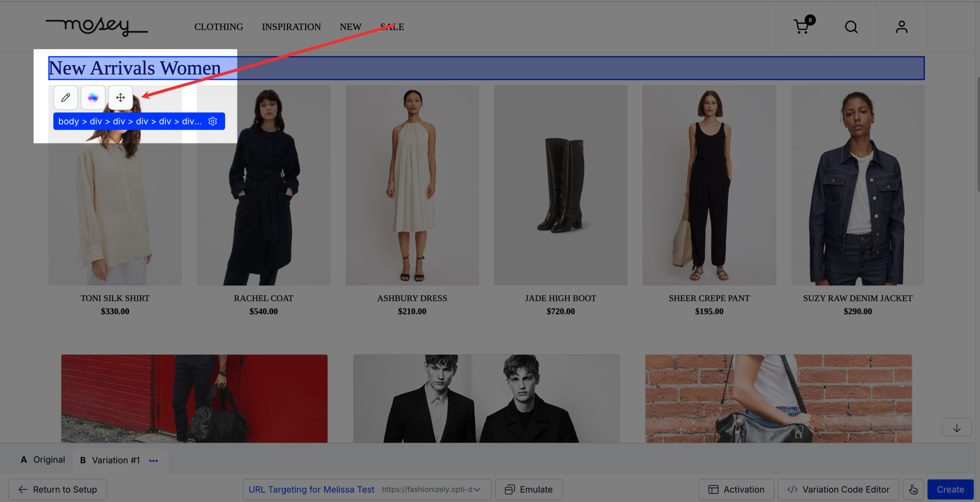Click the Jade High Boot product image

tap(561, 185)
